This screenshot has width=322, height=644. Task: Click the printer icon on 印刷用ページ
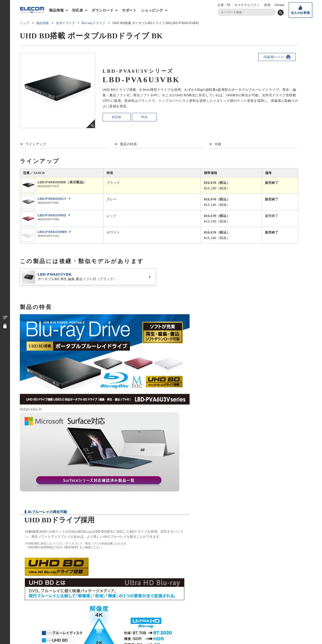(x=288, y=57)
